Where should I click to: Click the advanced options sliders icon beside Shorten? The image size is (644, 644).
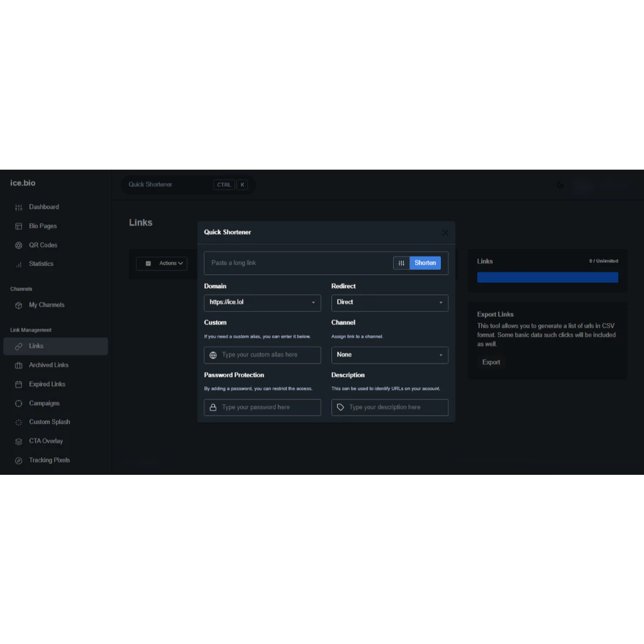click(x=401, y=263)
